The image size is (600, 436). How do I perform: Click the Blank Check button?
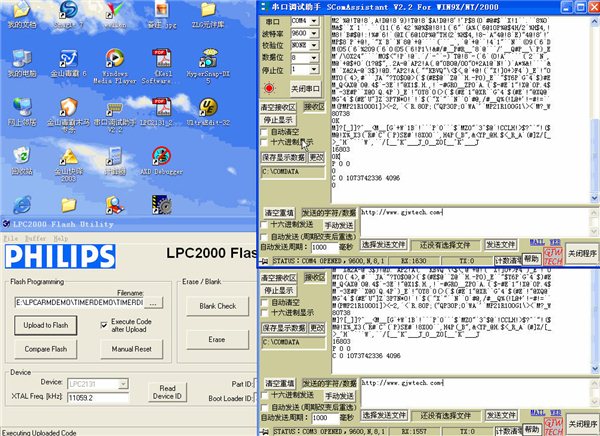coord(217,306)
